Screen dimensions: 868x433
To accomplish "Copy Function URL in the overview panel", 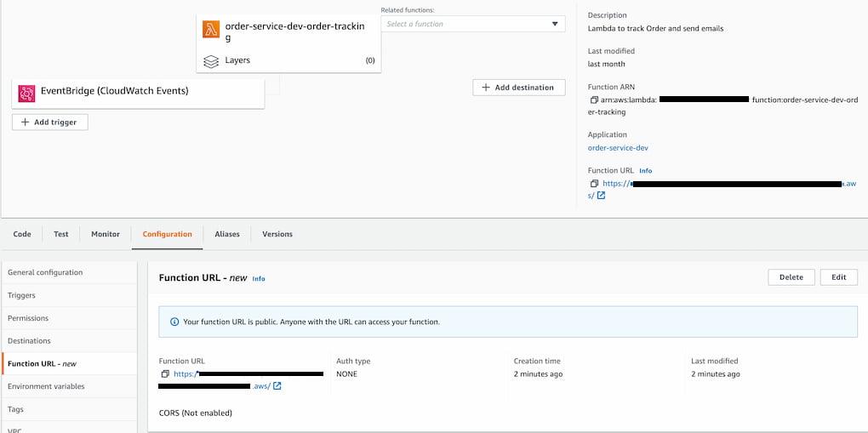I will pos(594,183).
